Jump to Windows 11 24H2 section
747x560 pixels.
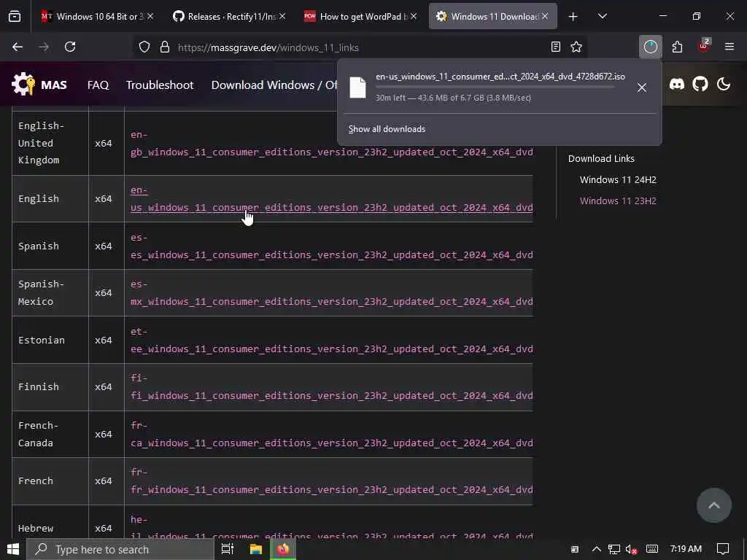(618, 179)
